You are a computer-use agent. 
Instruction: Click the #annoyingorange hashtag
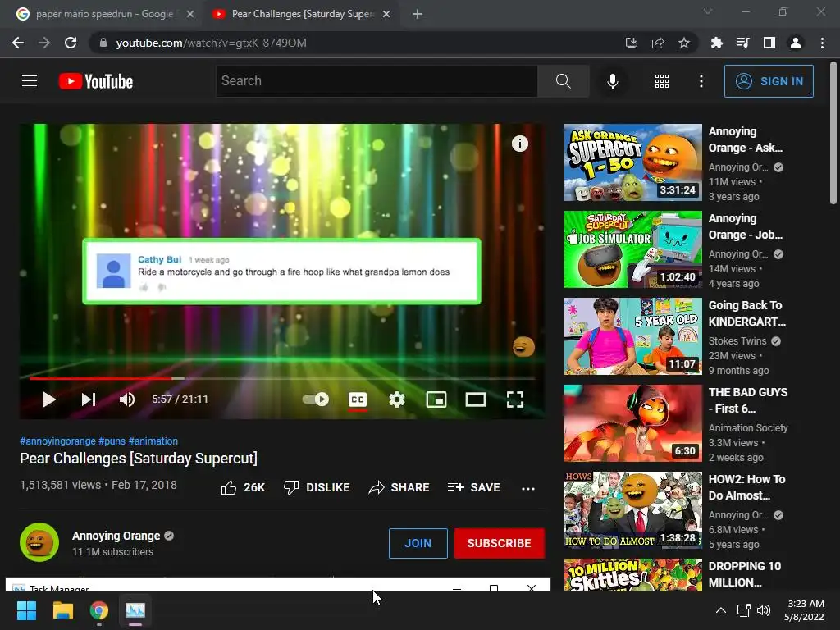tap(58, 441)
